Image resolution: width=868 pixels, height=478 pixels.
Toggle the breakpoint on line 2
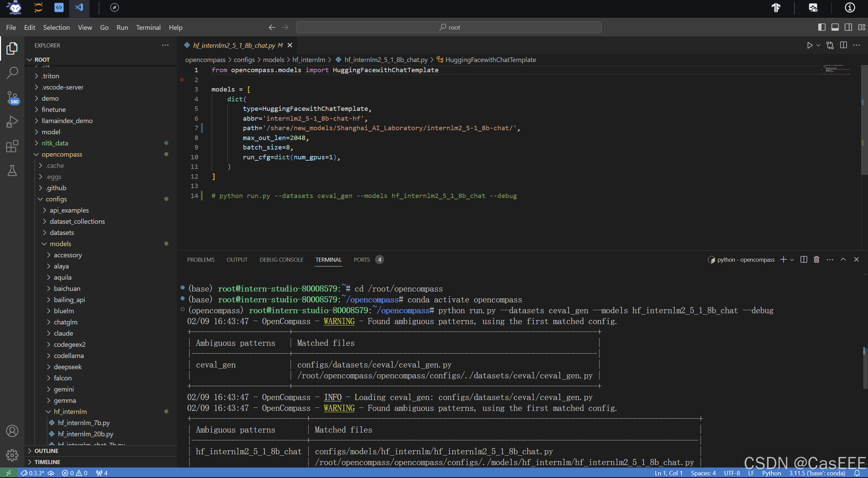click(x=182, y=80)
